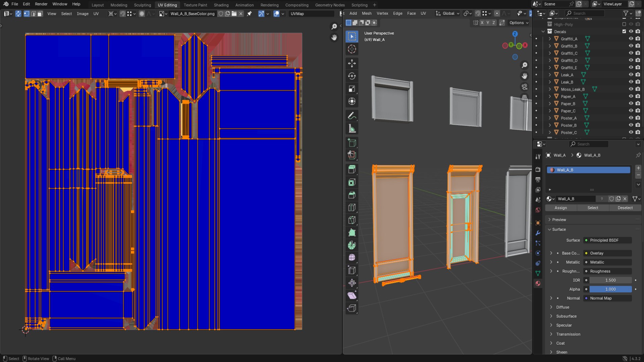This screenshot has height=362, width=644.
Task: Toggle visibility of Poster_B
Action: [x=631, y=125]
